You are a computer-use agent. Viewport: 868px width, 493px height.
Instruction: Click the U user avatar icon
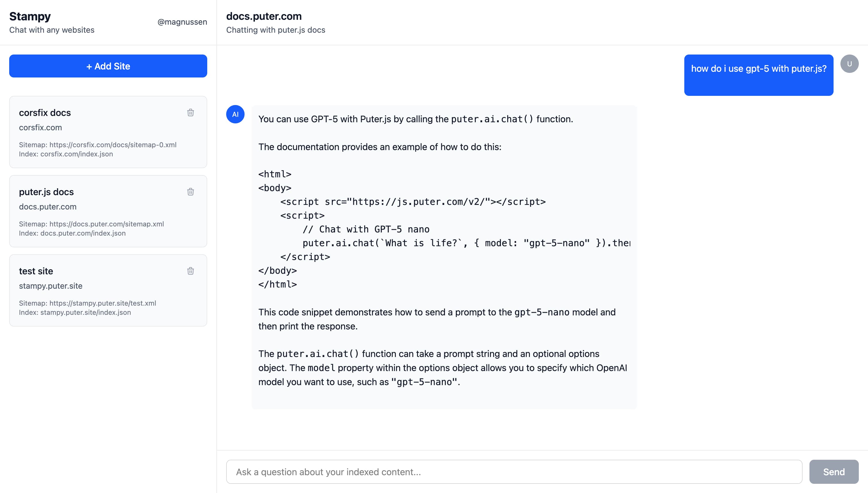point(849,63)
